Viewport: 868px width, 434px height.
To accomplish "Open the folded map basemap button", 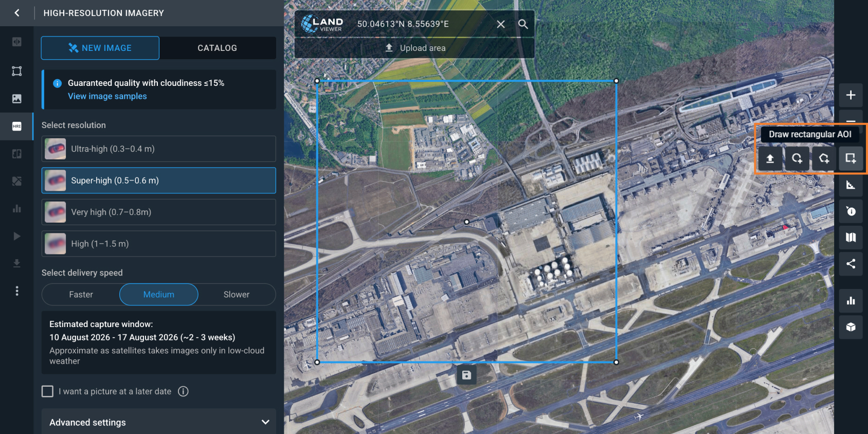I will [851, 238].
